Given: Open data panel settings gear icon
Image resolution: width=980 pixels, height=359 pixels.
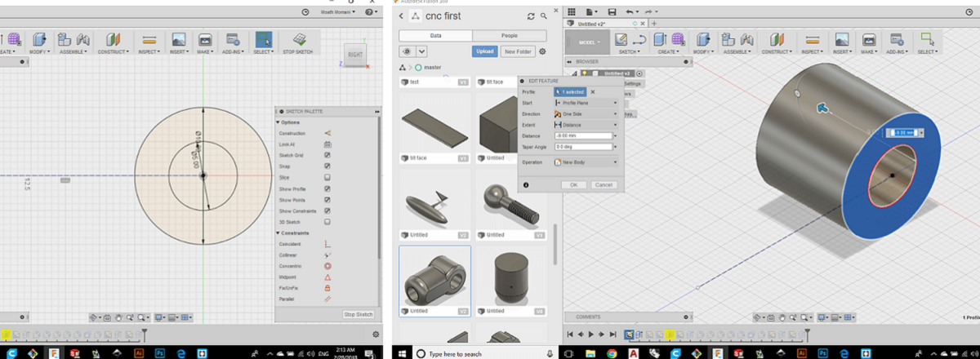Looking at the screenshot, I should [x=542, y=51].
